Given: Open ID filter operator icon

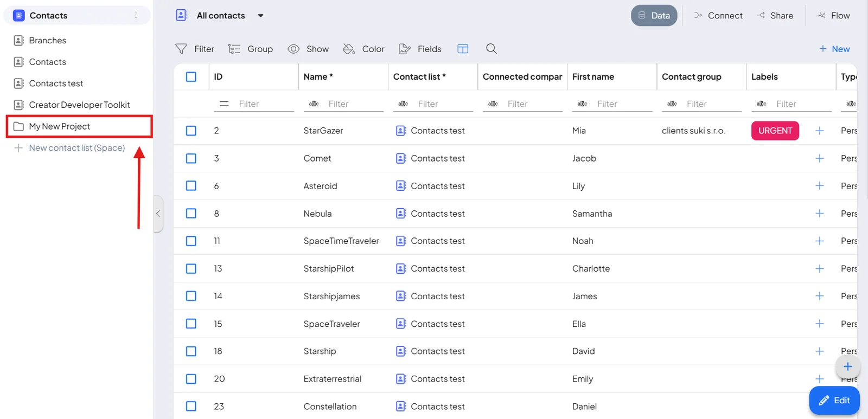Looking at the screenshot, I should (224, 104).
